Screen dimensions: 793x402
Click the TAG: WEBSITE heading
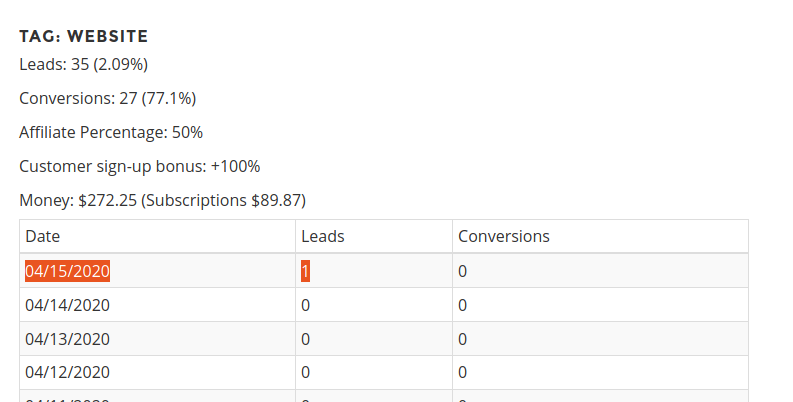coord(84,37)
